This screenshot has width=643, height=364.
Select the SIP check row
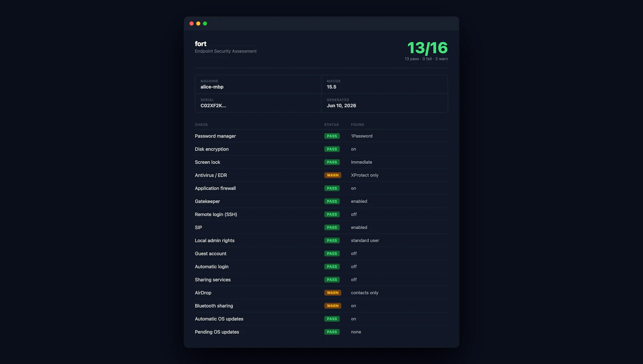[321, 227]
